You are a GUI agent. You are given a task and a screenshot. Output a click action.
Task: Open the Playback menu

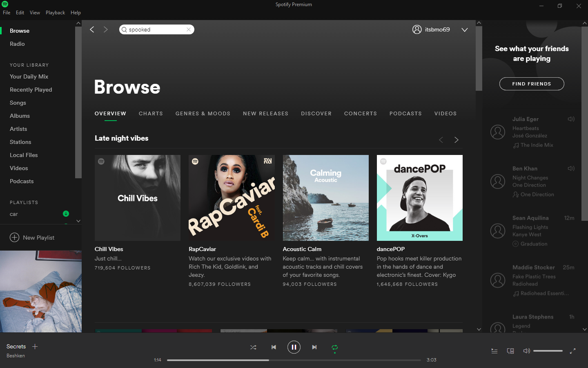click(55, 13)
